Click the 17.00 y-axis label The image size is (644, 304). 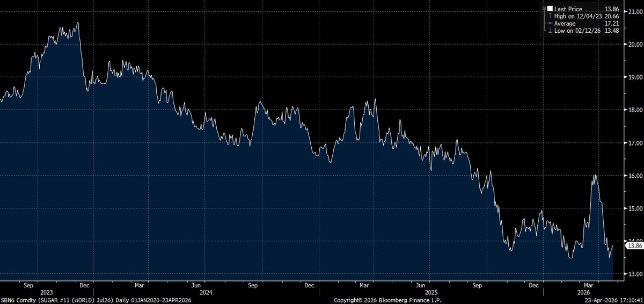[635, 143]
